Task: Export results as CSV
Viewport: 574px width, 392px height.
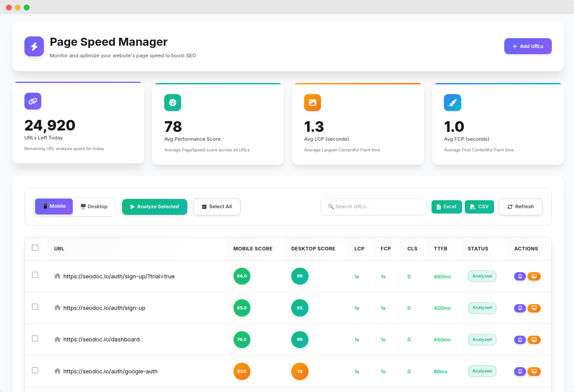Action: (x=479, y=207)
